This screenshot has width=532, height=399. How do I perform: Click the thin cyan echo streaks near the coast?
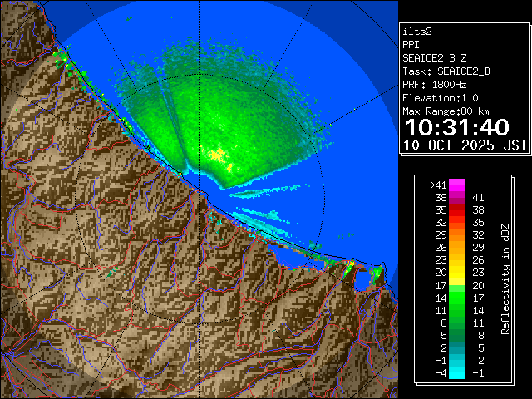tap(262, 218)
